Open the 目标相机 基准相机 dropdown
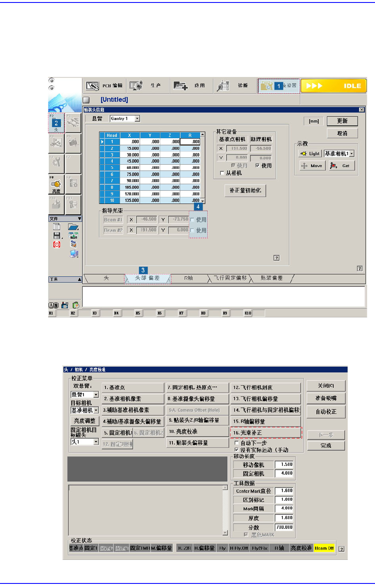This screenshot has width=375, height=588. pyautogui.click(x=96, y=410)
